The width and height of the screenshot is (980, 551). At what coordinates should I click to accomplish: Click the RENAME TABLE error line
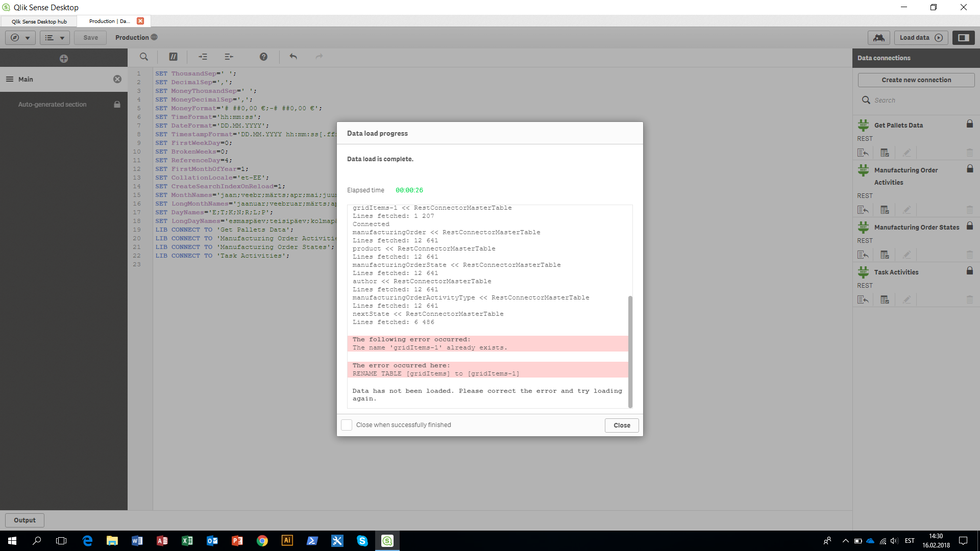tap(436, 374)
